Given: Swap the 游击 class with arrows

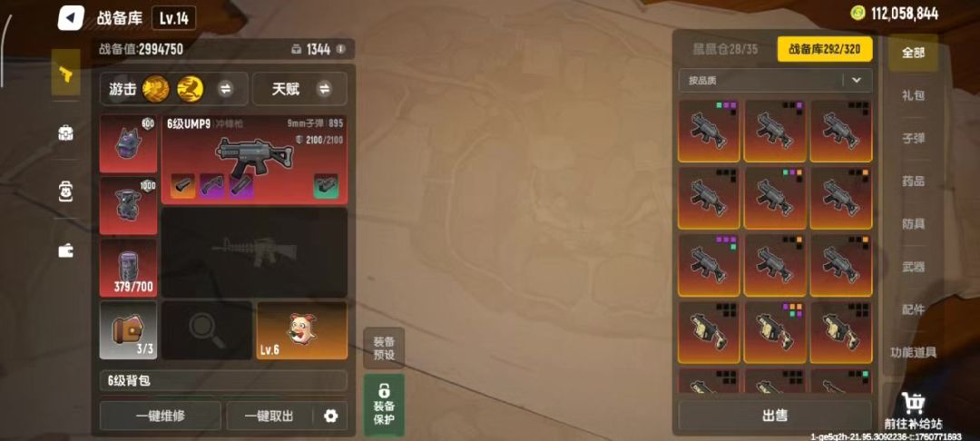Looking at the screenshot, I should (x=225, y=89).
